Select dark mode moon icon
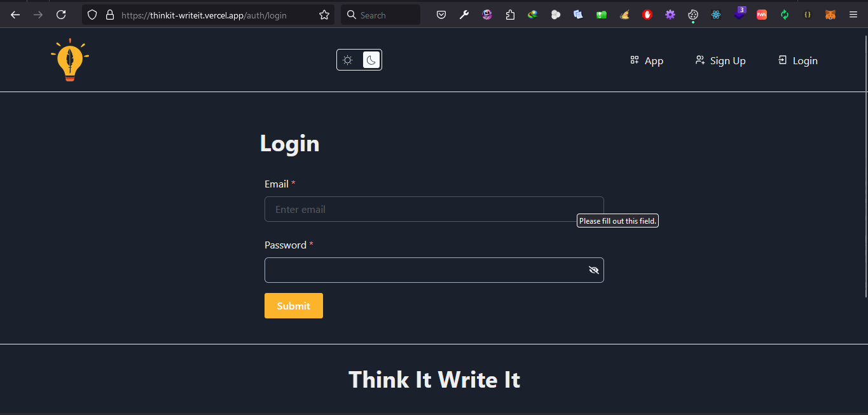 click(x=371, y=60)
